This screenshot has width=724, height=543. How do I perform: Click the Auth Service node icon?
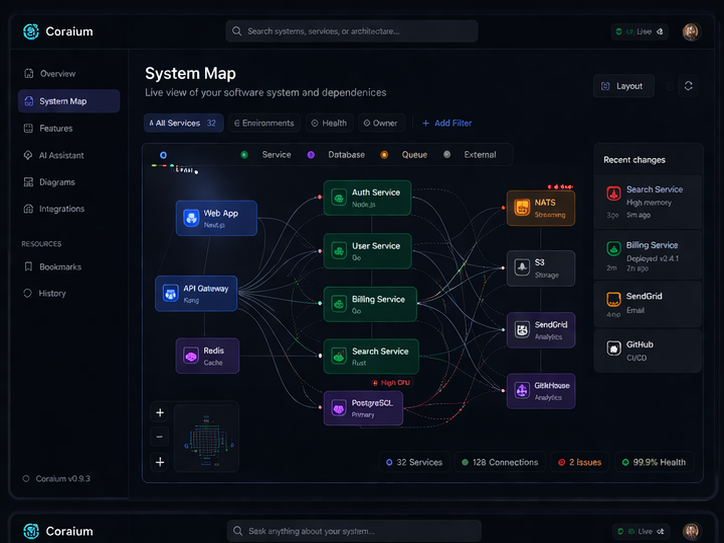[x=339, y=198]
